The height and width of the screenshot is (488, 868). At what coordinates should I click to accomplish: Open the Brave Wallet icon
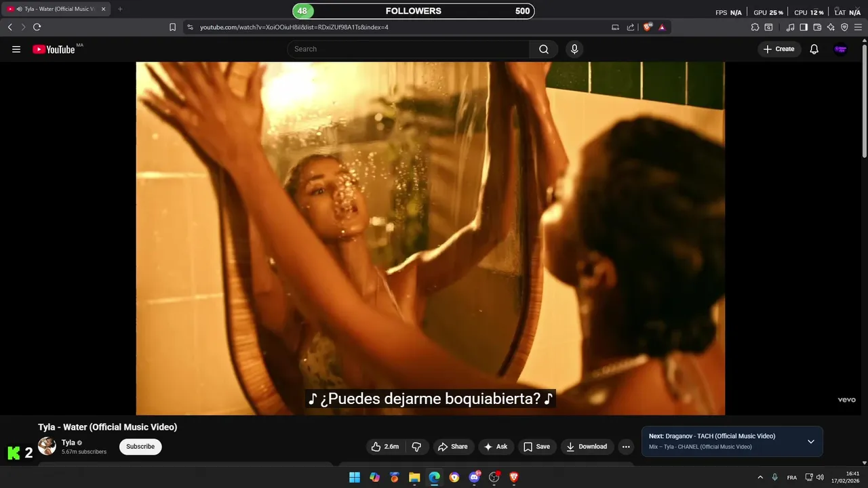click(817, 27)
